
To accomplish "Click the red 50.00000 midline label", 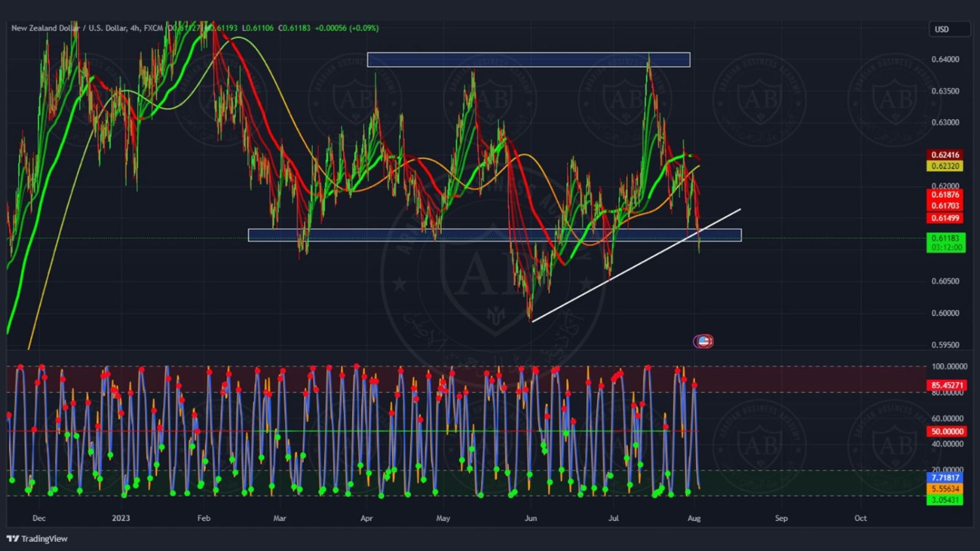I will click(x=947, y=432).
